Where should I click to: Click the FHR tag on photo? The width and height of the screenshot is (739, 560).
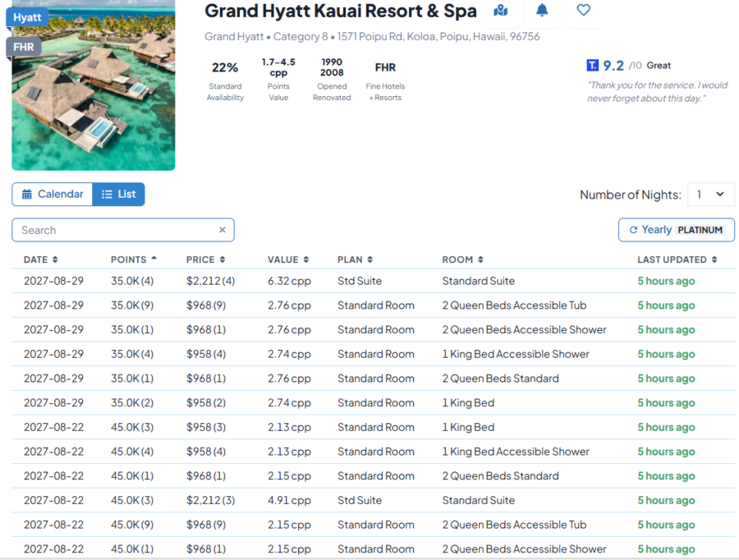[23, 47]
